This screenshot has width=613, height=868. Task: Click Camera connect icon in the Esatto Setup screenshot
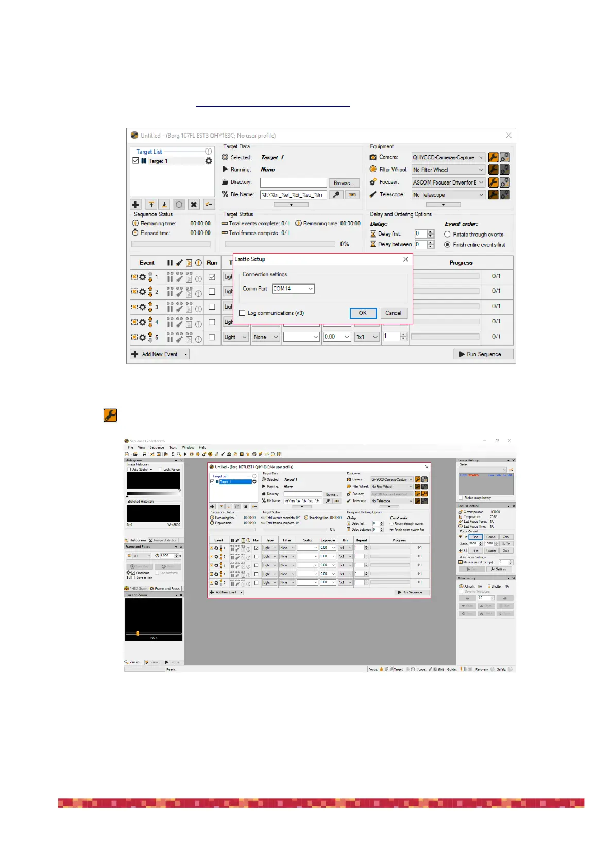(x=505, y=157)
